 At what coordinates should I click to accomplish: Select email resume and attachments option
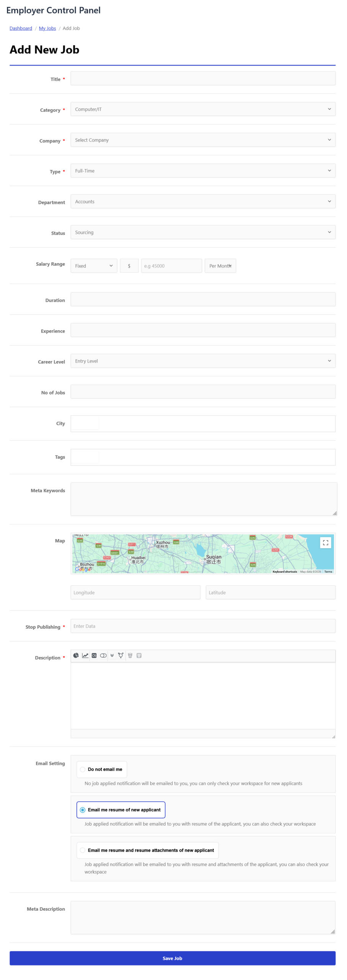83,850
